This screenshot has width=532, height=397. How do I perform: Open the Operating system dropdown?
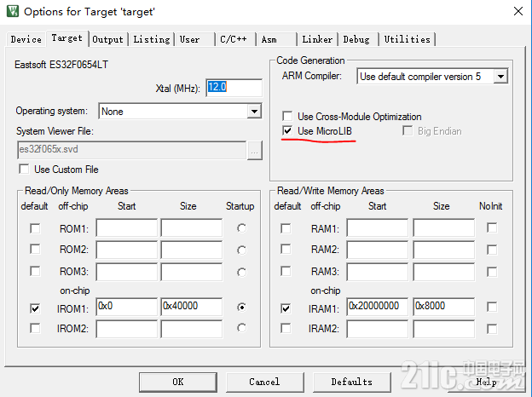click(254, 112)
